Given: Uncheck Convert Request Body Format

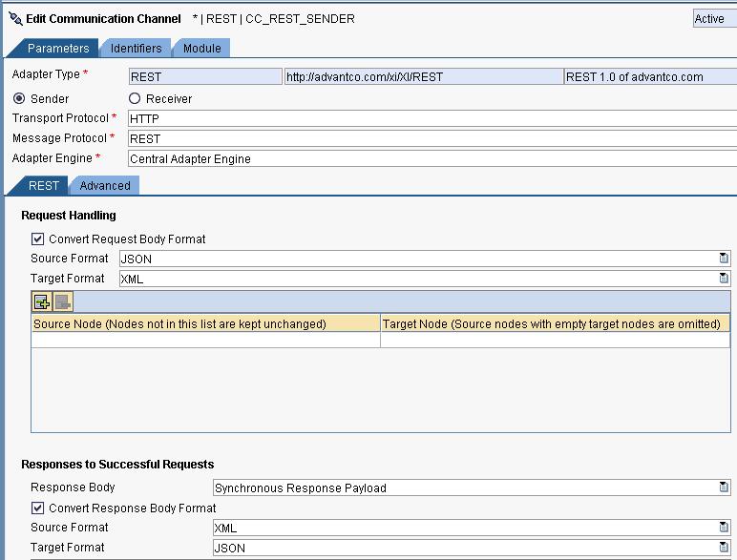Looking at the screenshot, I should click(x=38, y=239).
